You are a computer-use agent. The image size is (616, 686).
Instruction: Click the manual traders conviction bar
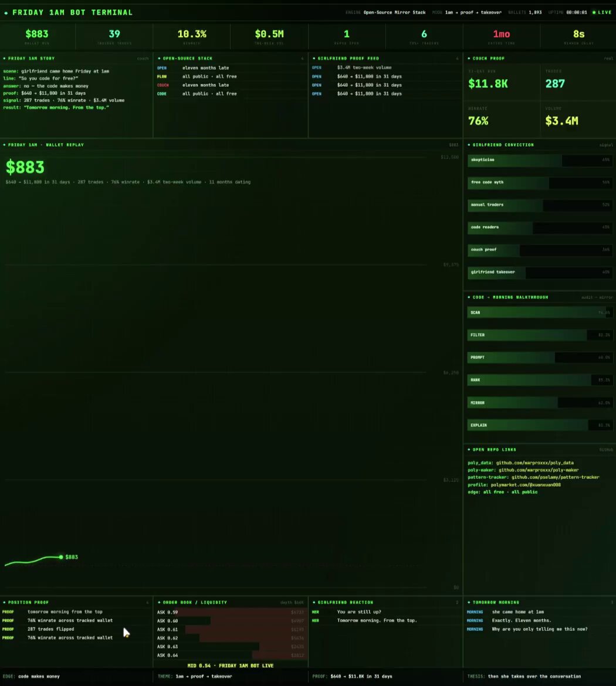(540, 205)
